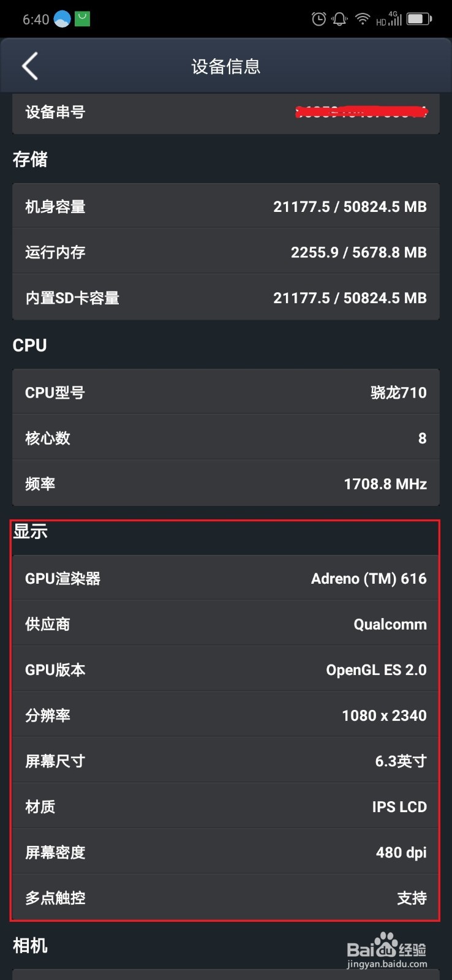This screenshot has width=452, height=980.
Task: Select the CPU型号 骁龙710 row
Action: pyautogui.click(x=226, y=392)
